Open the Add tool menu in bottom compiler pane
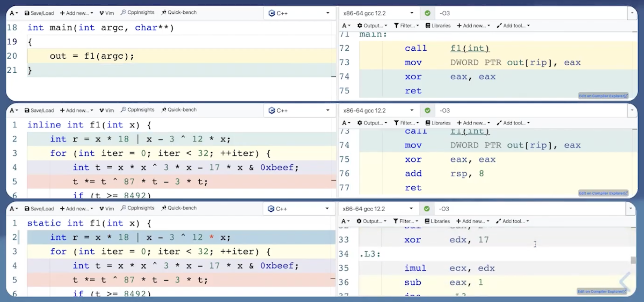This screenshot has width=644, height=302. point(513,221)
